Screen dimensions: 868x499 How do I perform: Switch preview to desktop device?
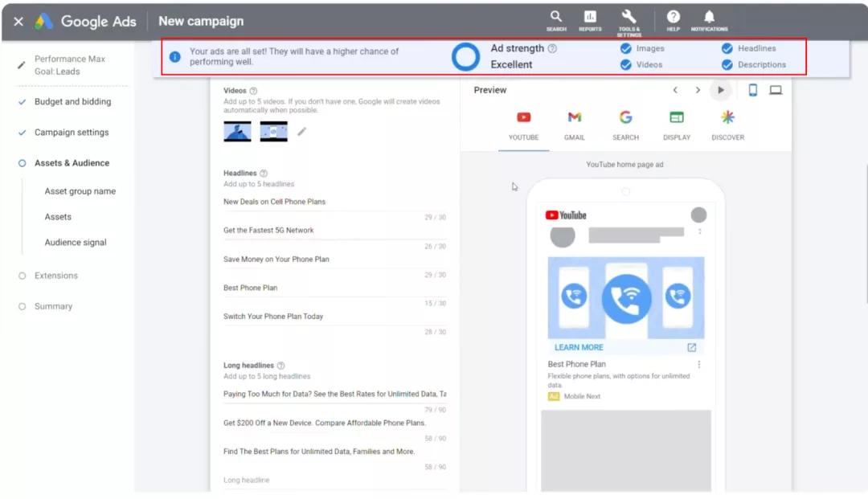tap(776, 90)
